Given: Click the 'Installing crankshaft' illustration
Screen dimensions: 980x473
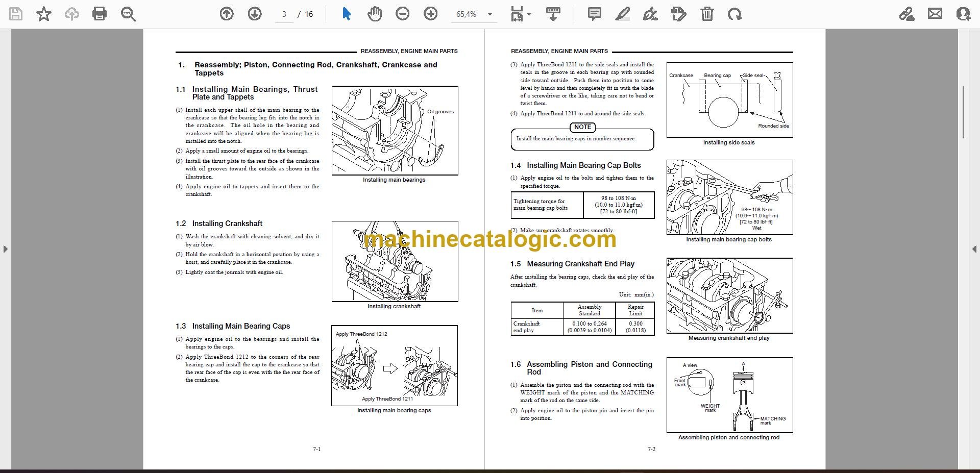Looking at the screenshot, I should tap(395, 261).
